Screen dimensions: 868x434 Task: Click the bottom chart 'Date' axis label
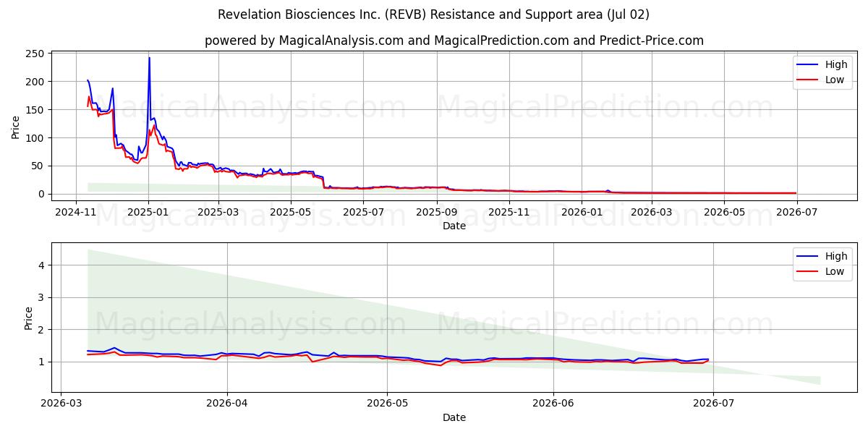[454, 417]
